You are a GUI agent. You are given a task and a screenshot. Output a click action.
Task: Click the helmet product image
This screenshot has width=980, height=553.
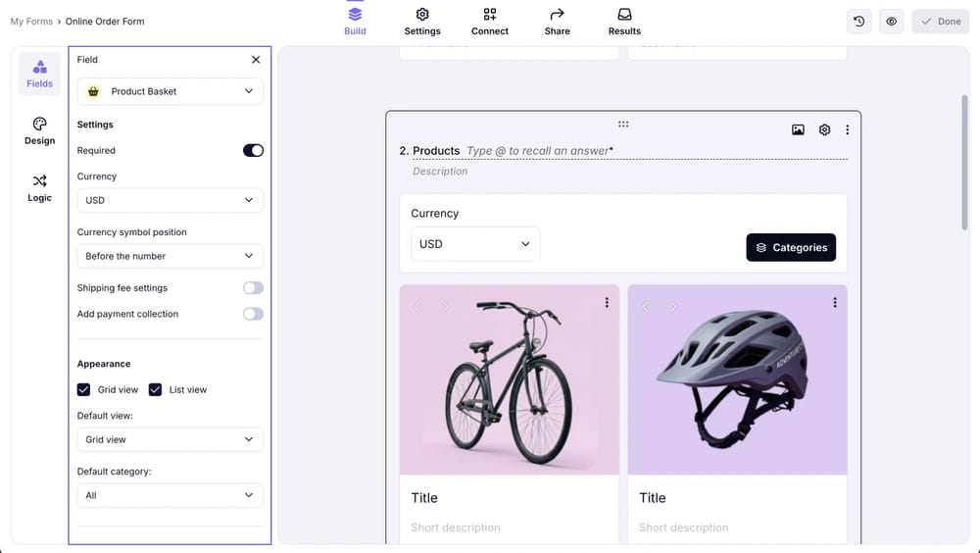tap(738, 379)
